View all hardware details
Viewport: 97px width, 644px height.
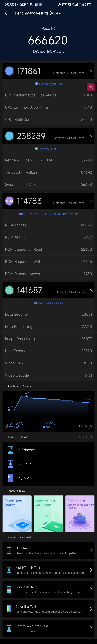tap(85, 437)
